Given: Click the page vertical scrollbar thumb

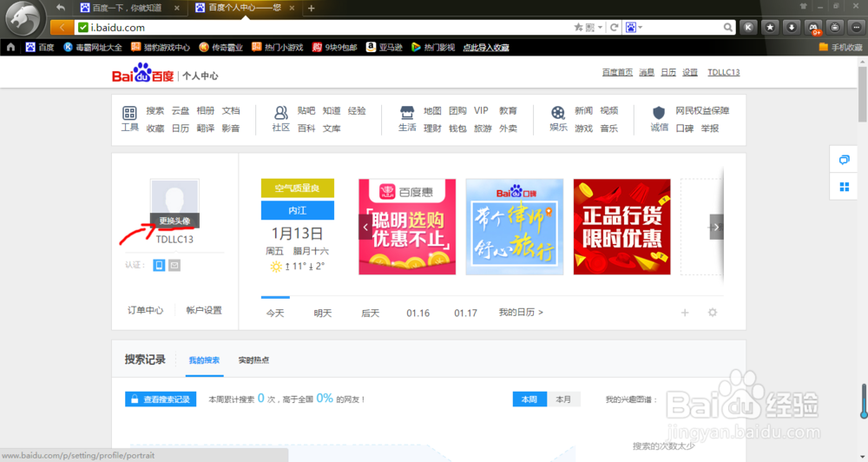Looking at the screenshot, I should point(863,94).
